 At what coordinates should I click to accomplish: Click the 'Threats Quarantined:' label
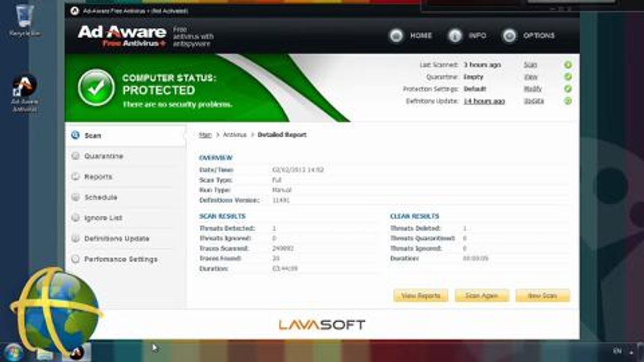423,238
